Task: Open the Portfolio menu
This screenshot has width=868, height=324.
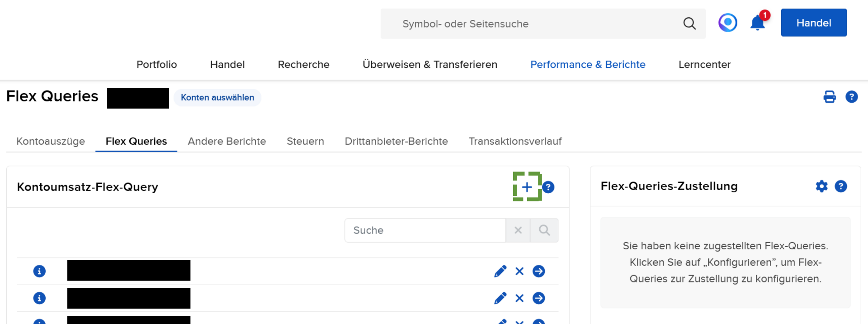Action: pos(157,65)
